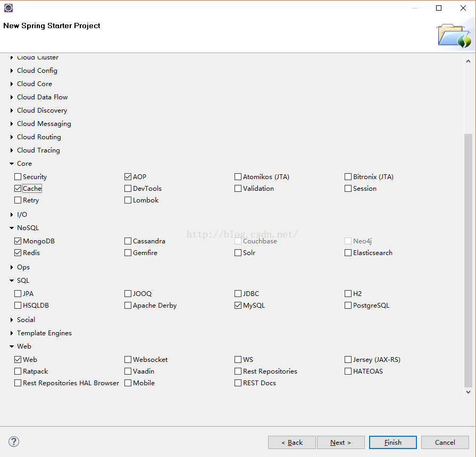
Task: Tick the DevTools checkbox
Action: click(128, 188)
